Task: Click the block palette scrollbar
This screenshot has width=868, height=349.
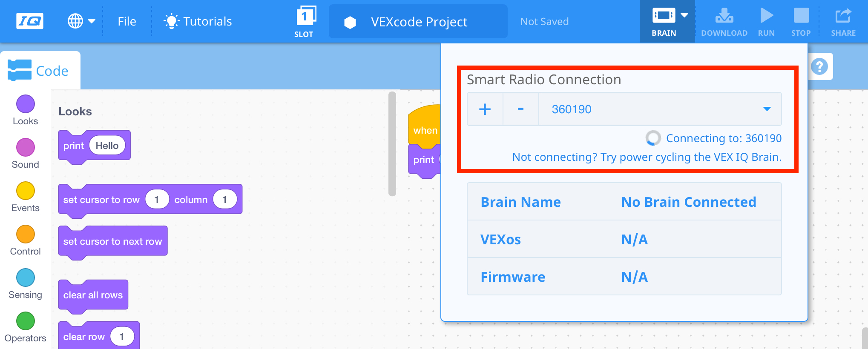Action: click(x=392, y=144)
